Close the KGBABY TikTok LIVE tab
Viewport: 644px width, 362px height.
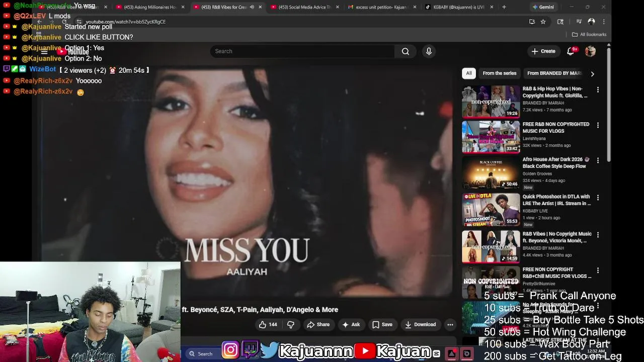(x=491, y=7)
